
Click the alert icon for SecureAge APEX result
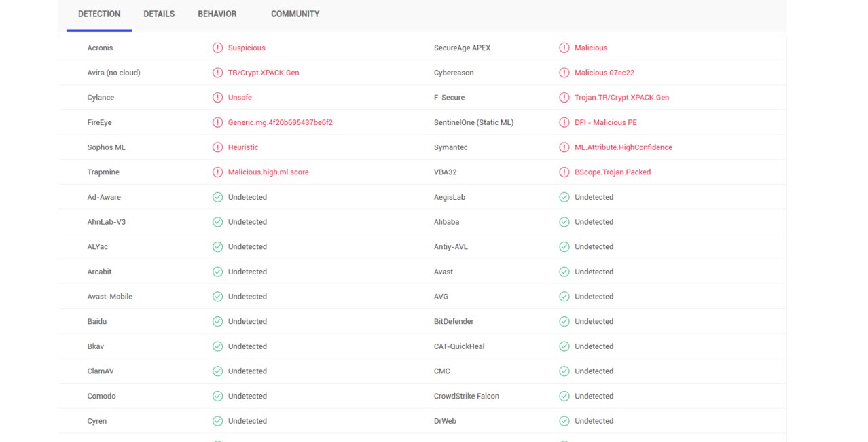point(564,48)
